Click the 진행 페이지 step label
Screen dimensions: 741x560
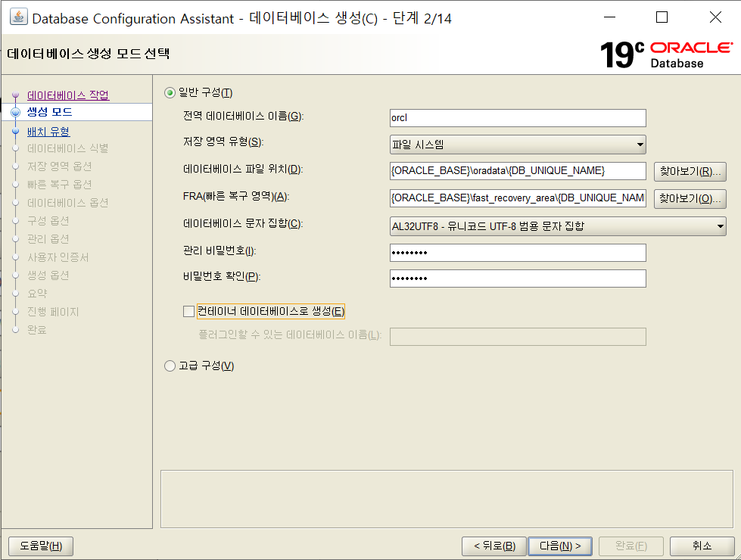[53, 312]
